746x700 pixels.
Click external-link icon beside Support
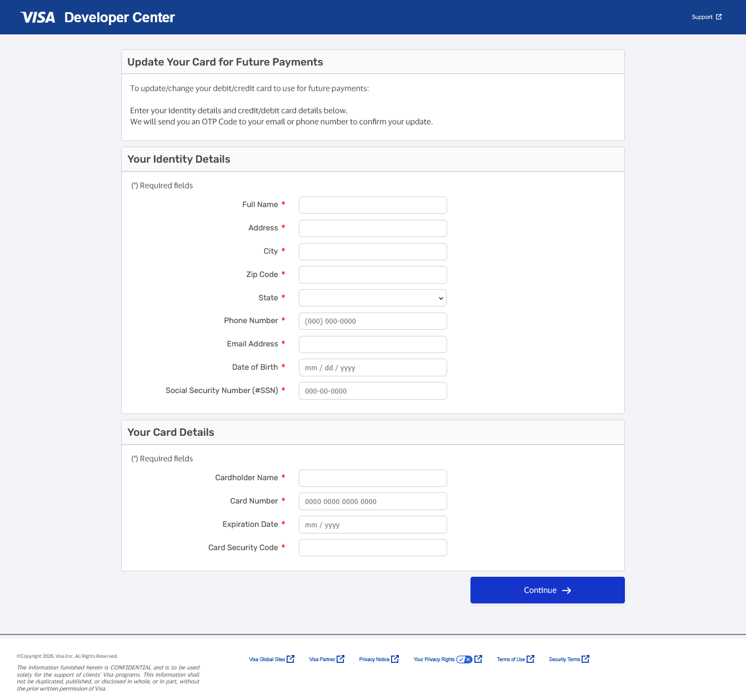pyautogui.click(x=719, y=17)
